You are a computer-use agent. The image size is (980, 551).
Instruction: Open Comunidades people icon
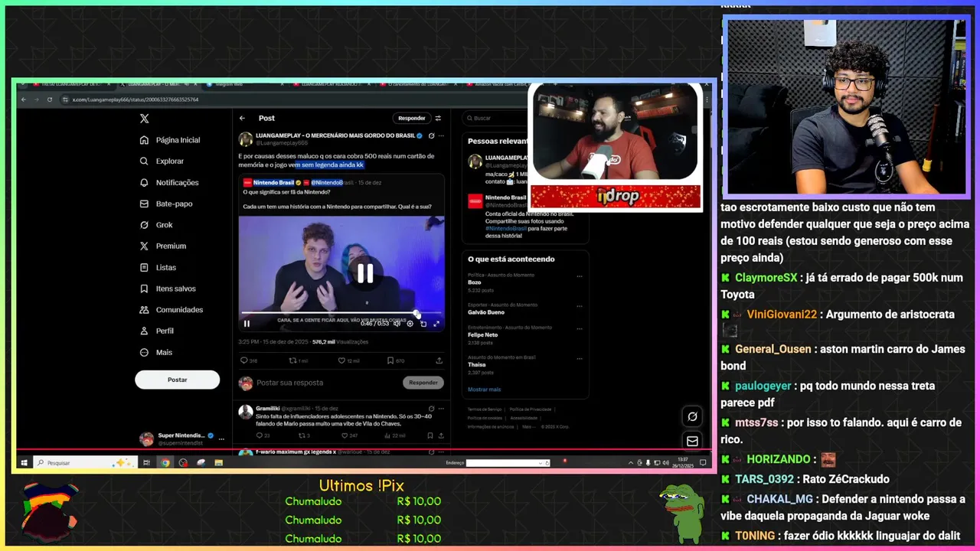pos(144,310)
